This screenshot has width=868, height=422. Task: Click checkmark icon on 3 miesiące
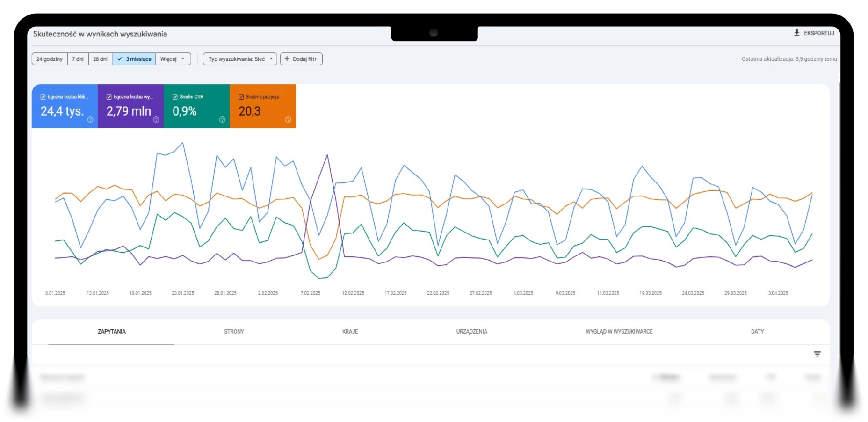point(120,59)
